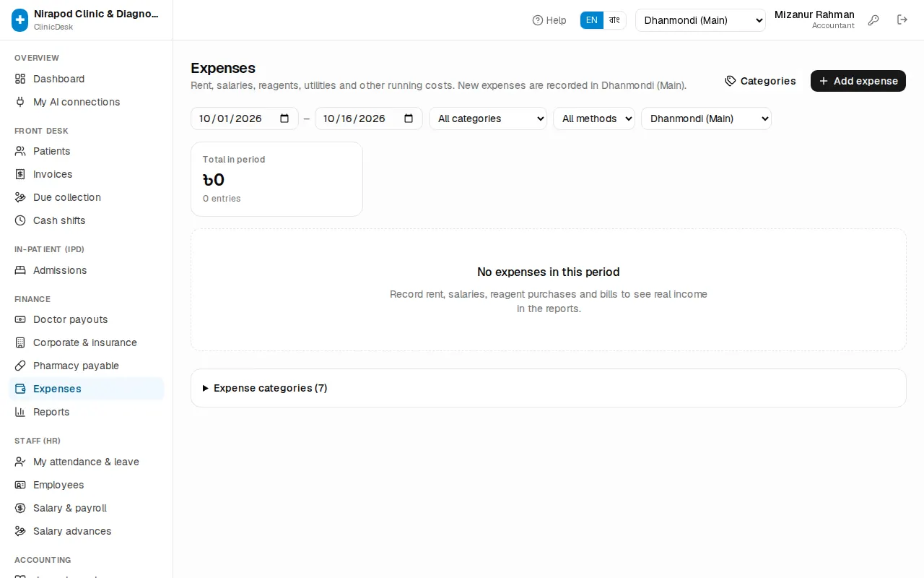The image size is (924, 578).
Task: Click the Cash shifts clock icon
Action: (x=20, y=220)
